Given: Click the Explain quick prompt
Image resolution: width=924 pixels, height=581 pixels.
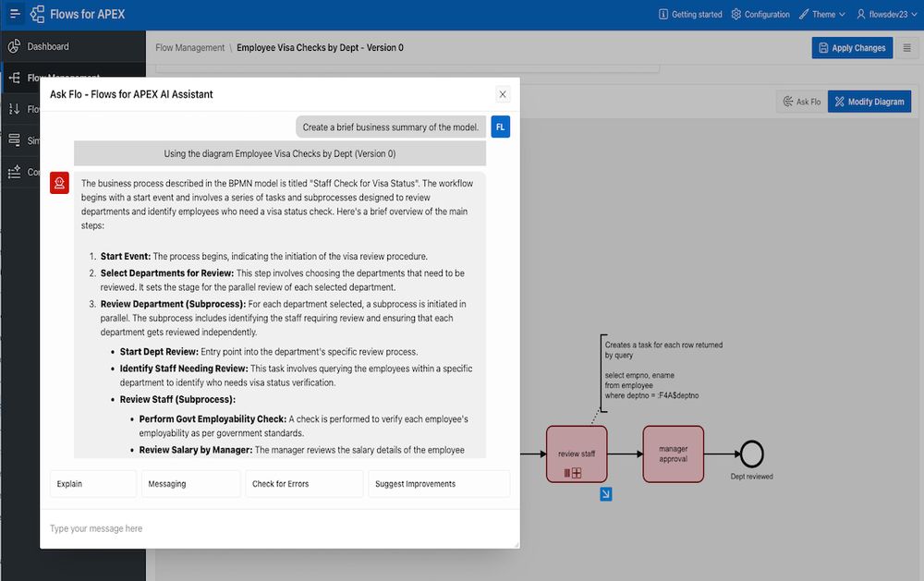Looking at the screenshot, I should (x=93, y=484).
